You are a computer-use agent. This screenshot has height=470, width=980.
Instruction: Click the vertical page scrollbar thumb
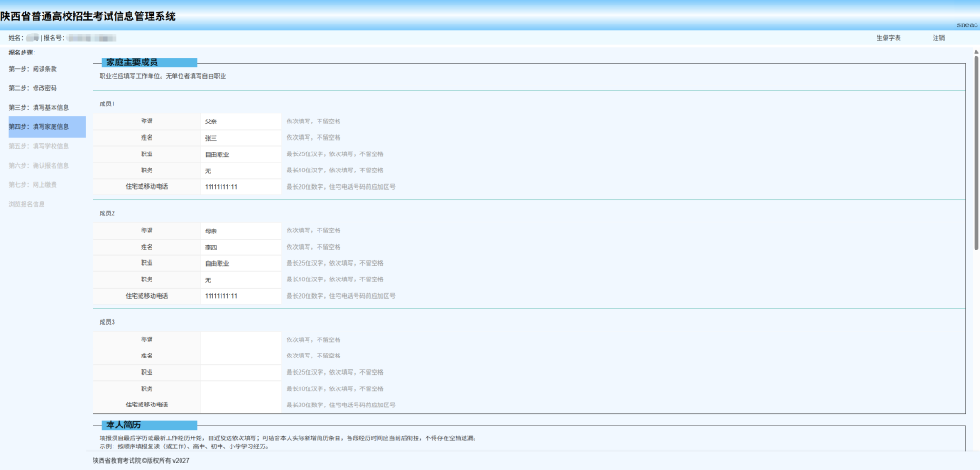975,153
